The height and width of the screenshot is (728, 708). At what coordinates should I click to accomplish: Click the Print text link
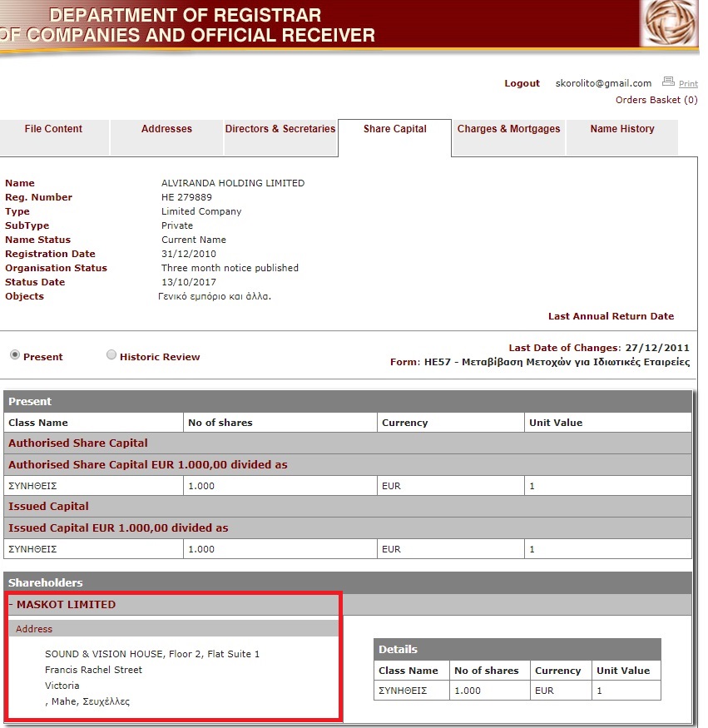click(x=688, y=84)
